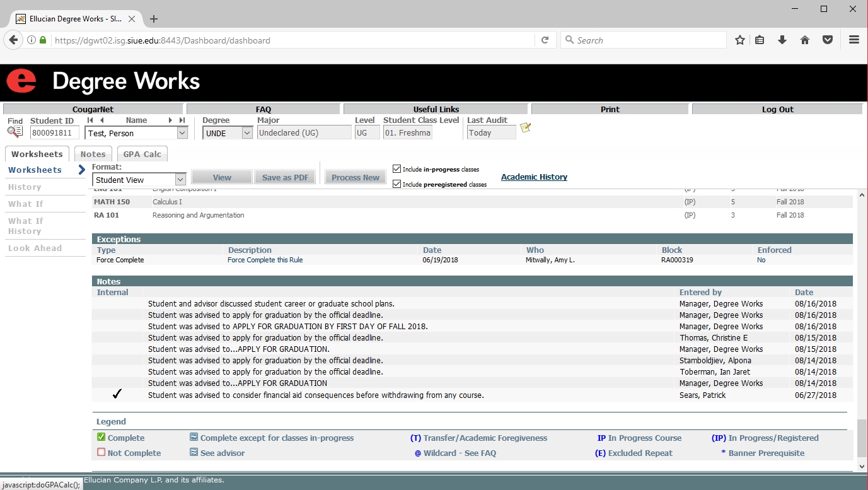Open the Format Student View dropdown
This screenshot has height=490, width=868.
point(180,180)
